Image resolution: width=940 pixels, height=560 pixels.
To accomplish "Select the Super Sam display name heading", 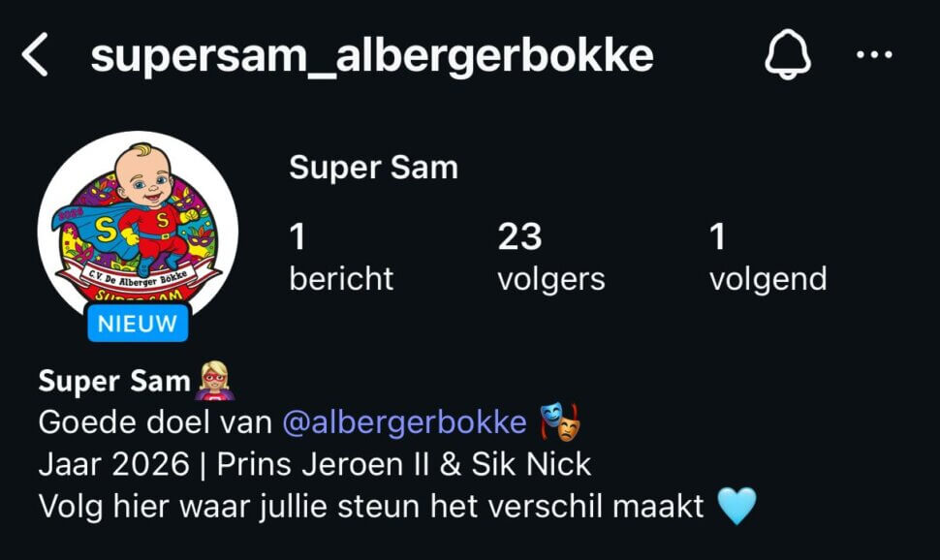I will coord(373,168).
